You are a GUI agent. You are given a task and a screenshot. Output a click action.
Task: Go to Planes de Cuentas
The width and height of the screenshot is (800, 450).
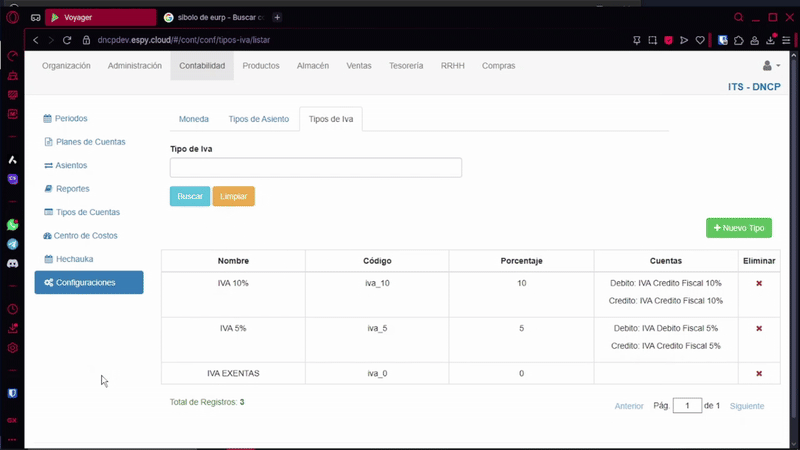pos(90,142)
